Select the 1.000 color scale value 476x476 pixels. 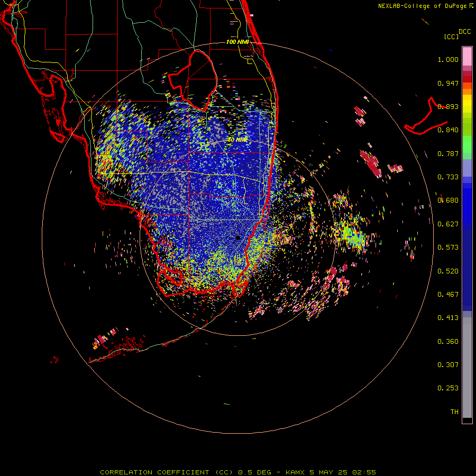click(448, 59)
